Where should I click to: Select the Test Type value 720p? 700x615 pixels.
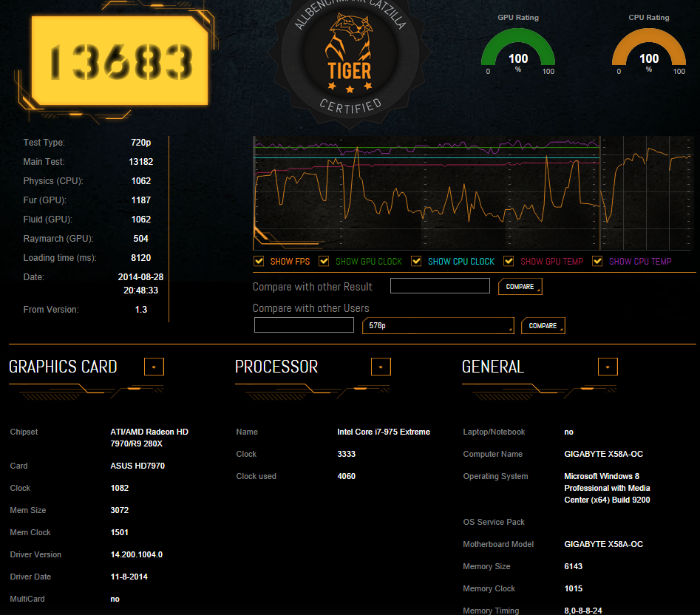140,143
